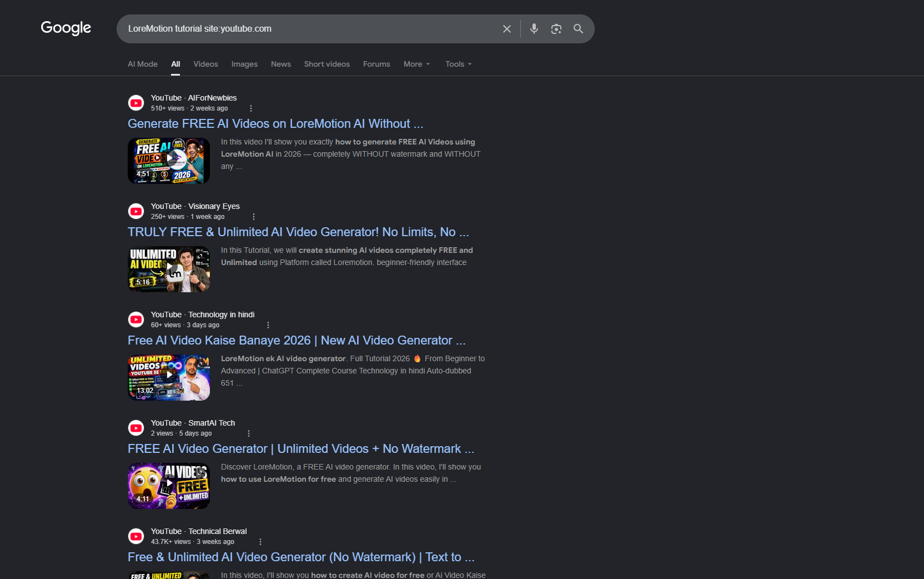Start voice search with microphone icon
Viewport: 924px width, 579px height.
[534, 29]
